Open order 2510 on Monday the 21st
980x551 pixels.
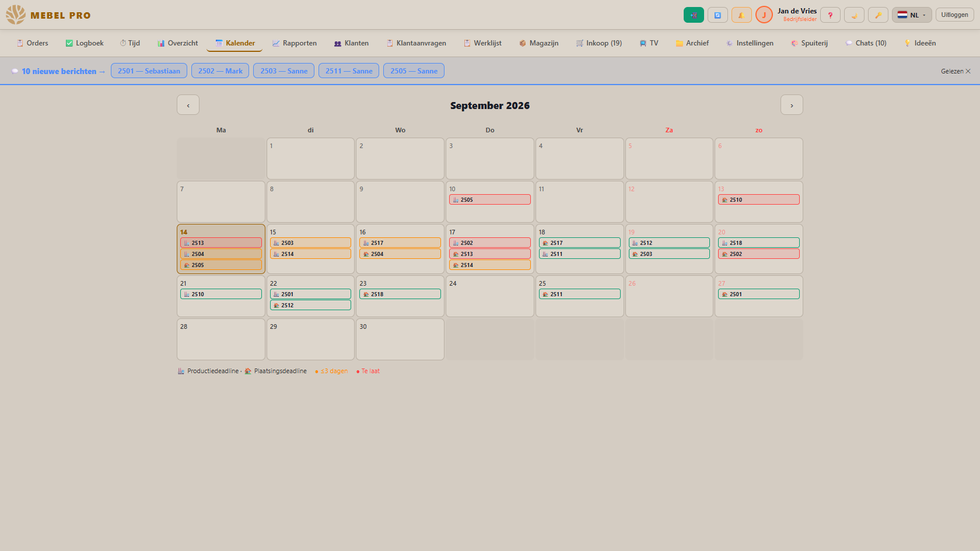click(221, 294)
